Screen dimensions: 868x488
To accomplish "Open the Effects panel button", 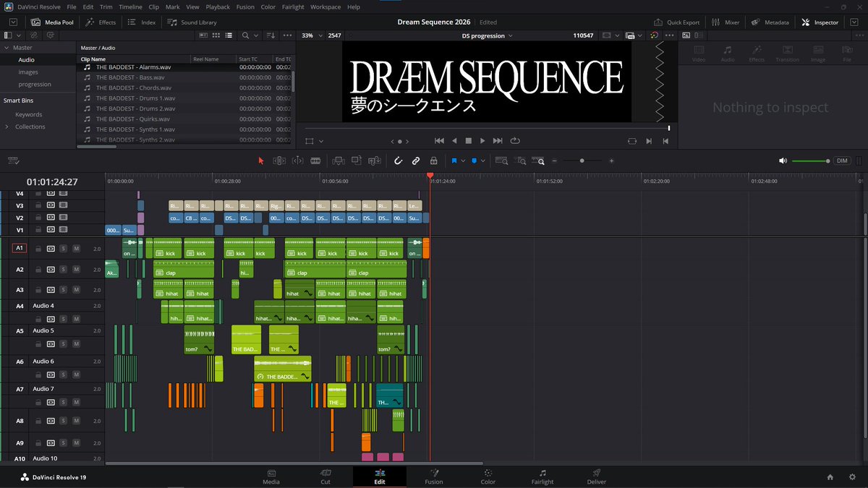I will pos(101,22).
